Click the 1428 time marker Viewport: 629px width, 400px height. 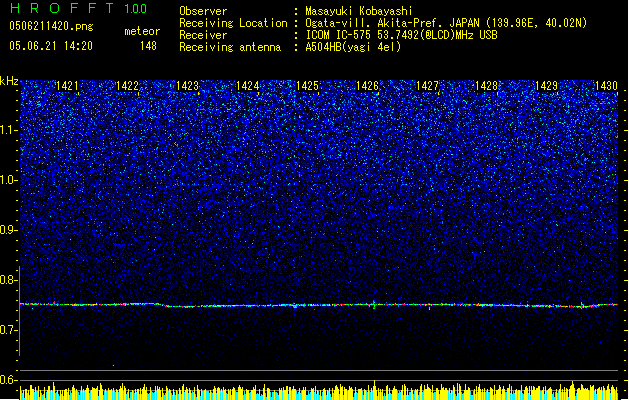click(x=487, y=86)
